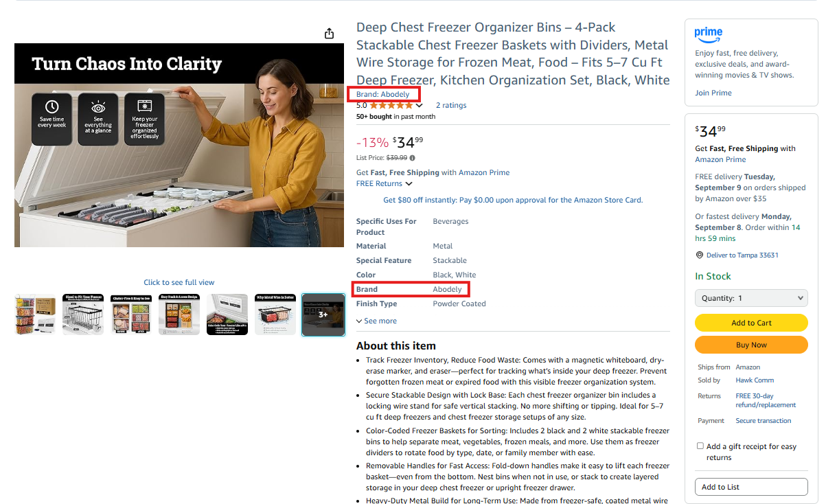Click Buy Now button
The image size is (826, 504).
[751, 345]
